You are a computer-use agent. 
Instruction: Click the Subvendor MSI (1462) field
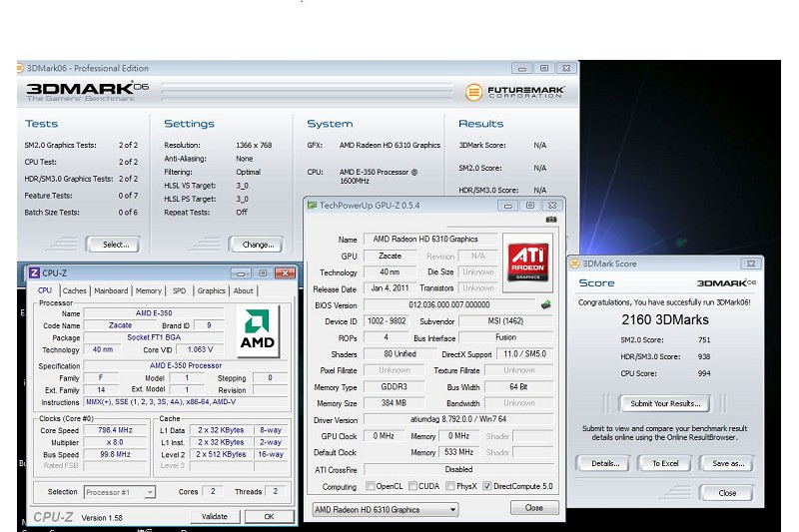point(505,321)
